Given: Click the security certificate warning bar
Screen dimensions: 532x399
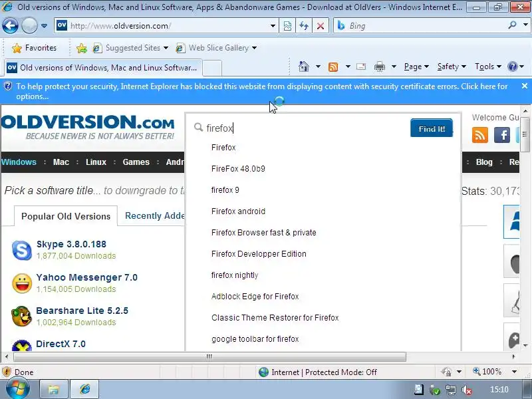Looking at the screenshot, I should pyautogui.click(x=261, y=91).
